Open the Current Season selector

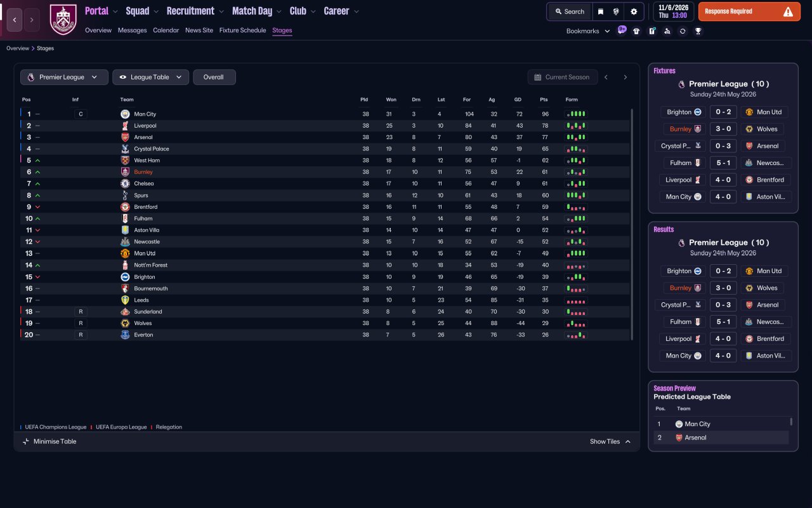[x=563, y=77]
